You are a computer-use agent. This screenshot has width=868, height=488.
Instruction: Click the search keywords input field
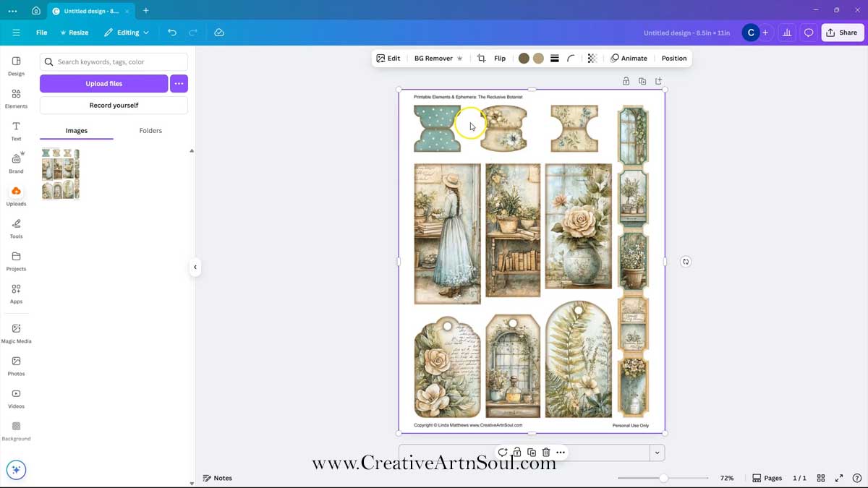[x=114, y=62]
